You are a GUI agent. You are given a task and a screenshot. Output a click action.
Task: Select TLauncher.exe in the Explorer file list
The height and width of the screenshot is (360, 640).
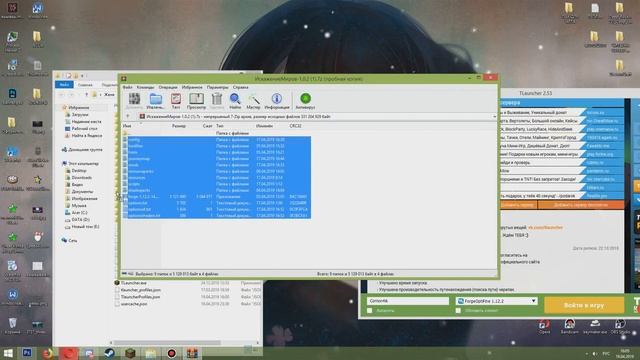coord(133,283)
